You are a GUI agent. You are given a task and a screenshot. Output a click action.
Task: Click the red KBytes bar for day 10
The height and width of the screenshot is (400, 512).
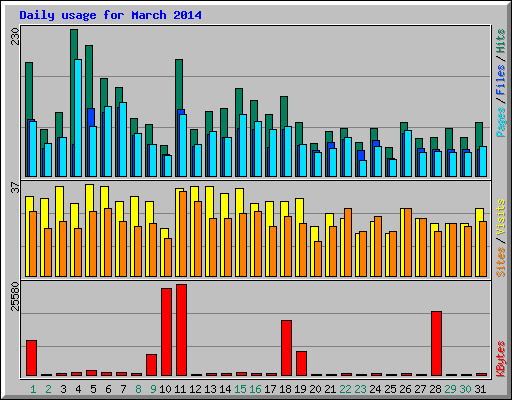[167, 332]
